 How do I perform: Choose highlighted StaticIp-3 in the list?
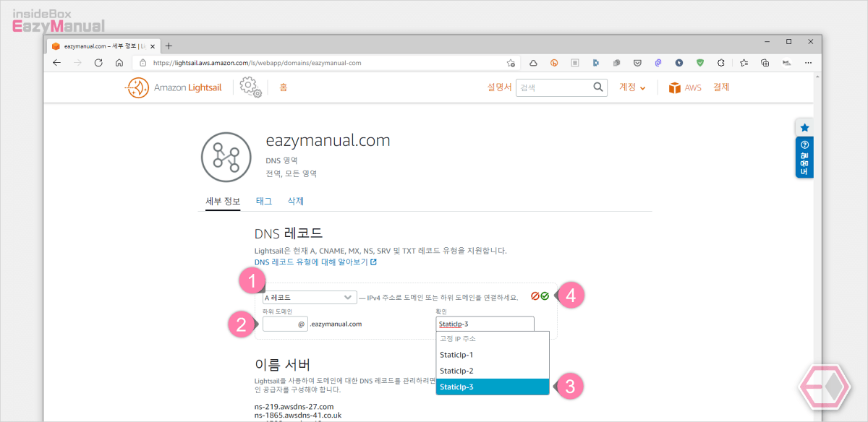[x=492, y=387]
